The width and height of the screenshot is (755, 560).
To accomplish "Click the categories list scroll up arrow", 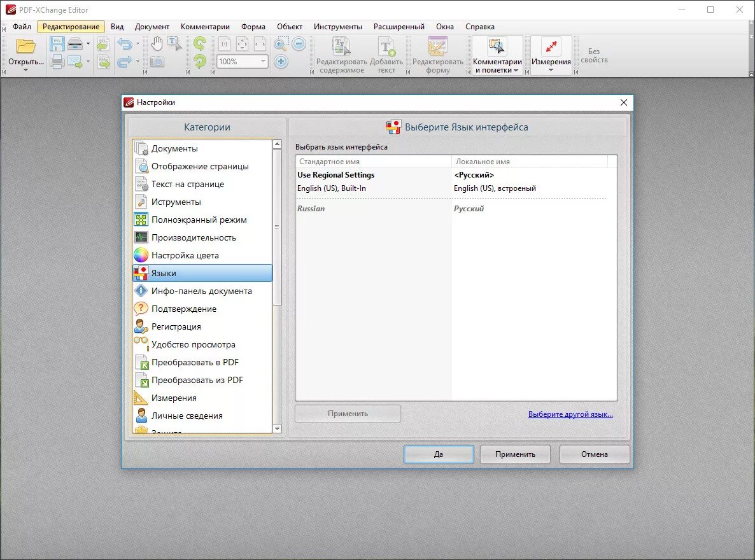I will 277,144.
